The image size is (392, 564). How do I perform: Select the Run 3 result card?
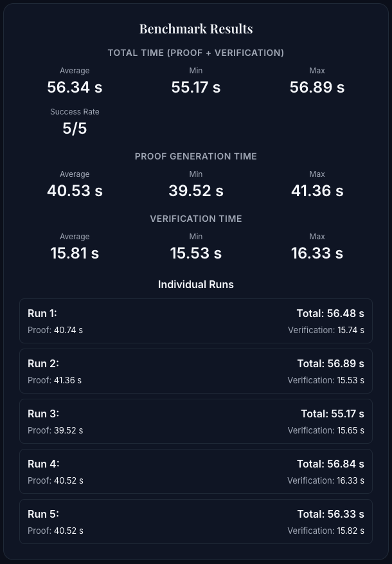click(196, 421)
